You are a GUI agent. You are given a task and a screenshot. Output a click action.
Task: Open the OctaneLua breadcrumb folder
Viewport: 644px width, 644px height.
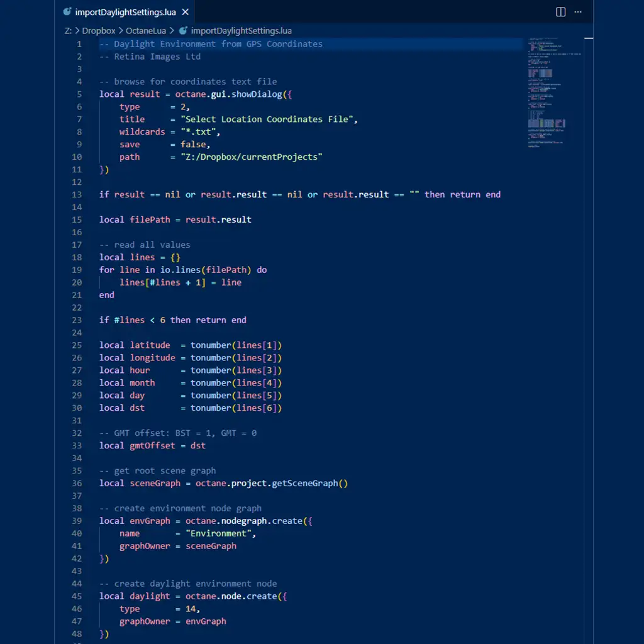146,31
